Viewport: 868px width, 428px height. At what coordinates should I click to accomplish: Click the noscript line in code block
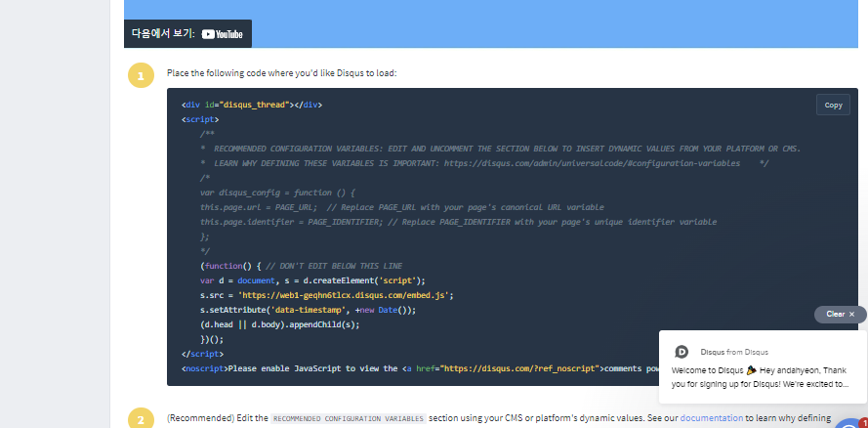pos(420,368)
